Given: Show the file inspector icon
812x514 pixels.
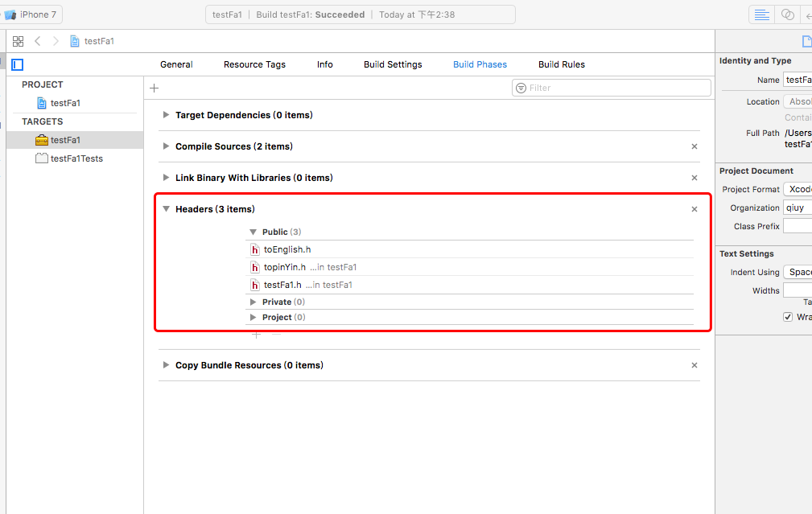Looking at the screenshot, I should [807, 41].
